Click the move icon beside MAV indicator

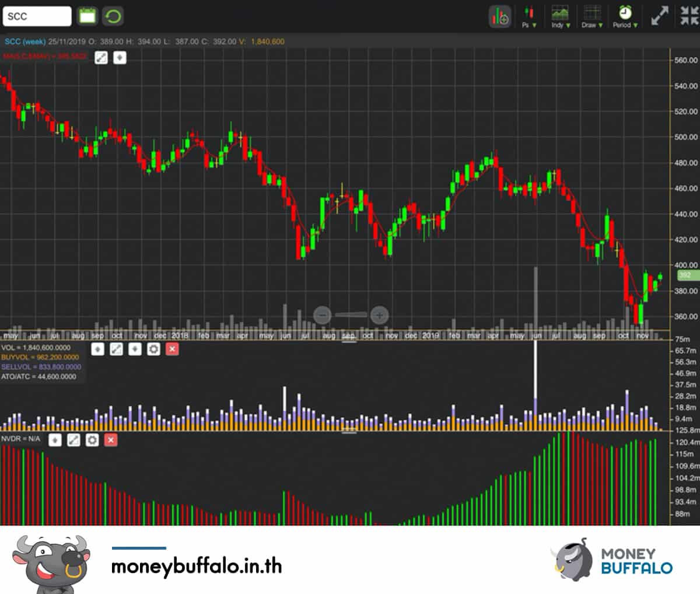coord(120,57)
